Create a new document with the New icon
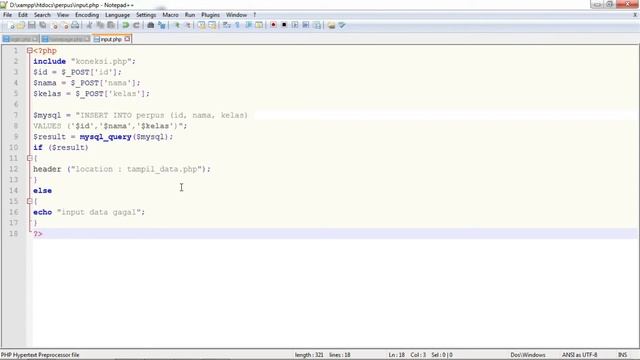This screenshot has width=640, height=360. pyautogui.click(x=11, y=25)
